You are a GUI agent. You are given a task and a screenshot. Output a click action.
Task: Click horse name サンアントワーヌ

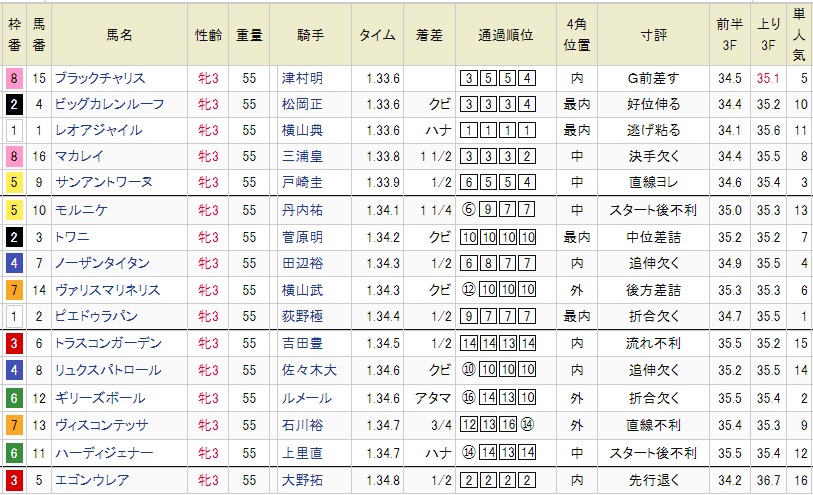[x=104, y=182]
